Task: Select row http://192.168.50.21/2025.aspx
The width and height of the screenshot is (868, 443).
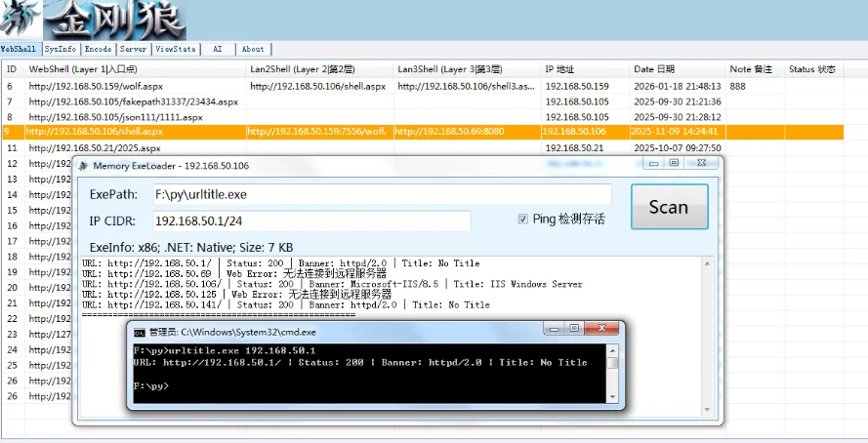Action: click(423, 148)
